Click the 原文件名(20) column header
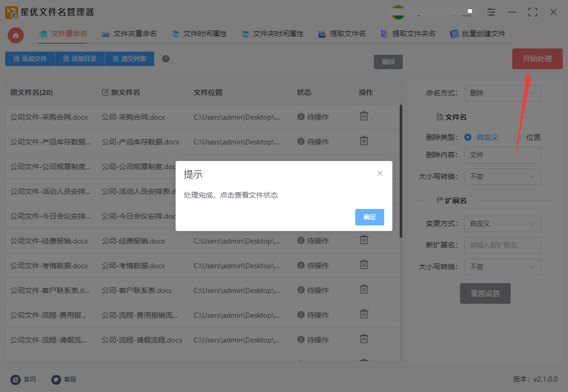The height and width of the screenshot is (392, 568). 31,92
